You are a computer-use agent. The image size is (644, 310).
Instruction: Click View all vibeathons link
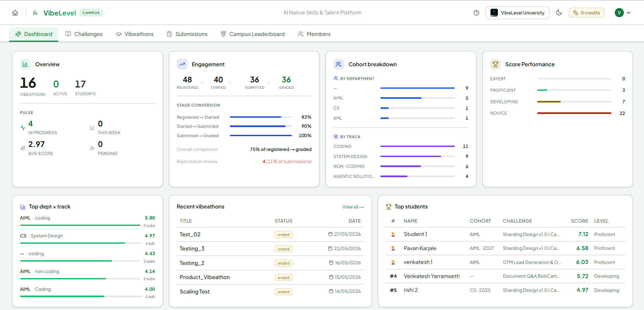click(x=353, y=207)
